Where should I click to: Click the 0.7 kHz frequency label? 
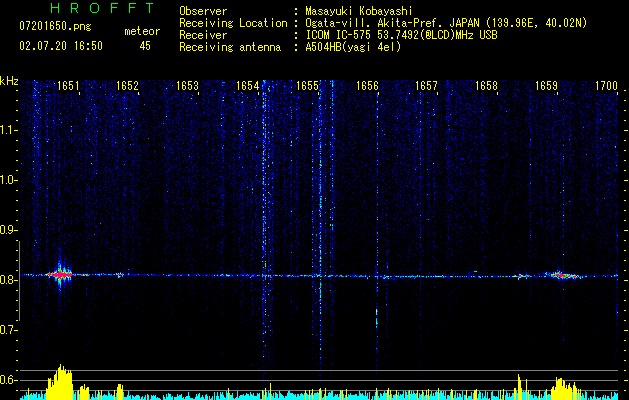coord(9,330)
